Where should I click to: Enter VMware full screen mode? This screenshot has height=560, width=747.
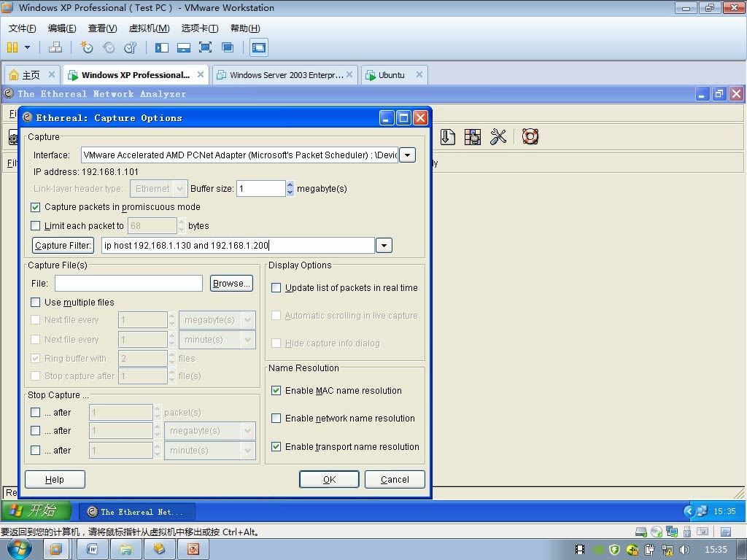pos(205,47)
